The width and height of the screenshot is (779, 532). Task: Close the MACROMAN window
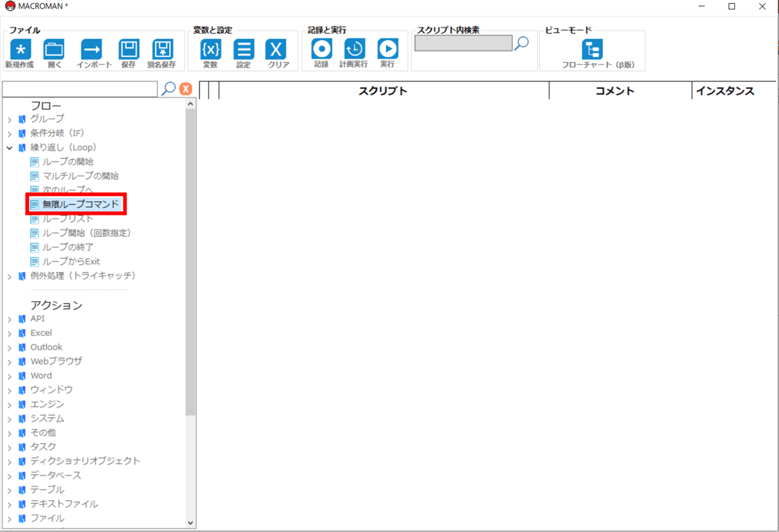(762, 6)
